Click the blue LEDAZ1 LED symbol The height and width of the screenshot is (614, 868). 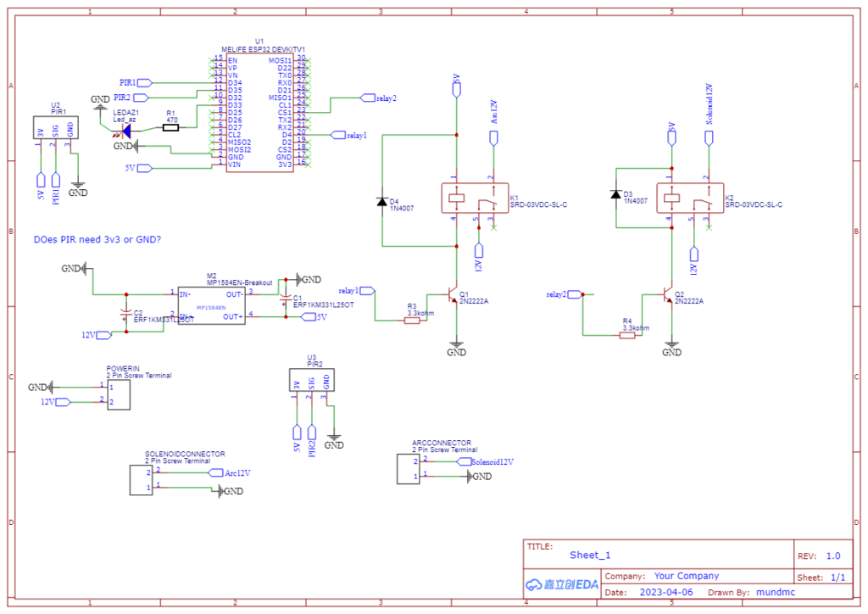coord(125,131)
